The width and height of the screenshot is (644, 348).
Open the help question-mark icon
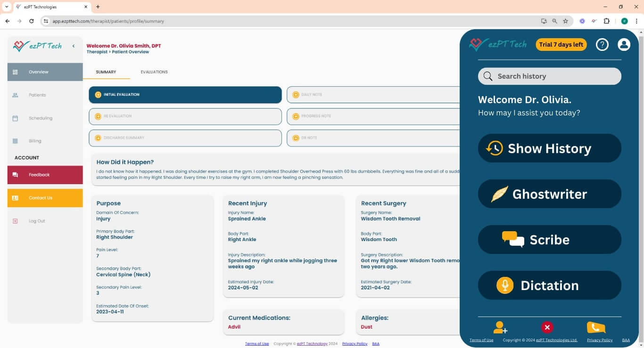click(602, 44)
